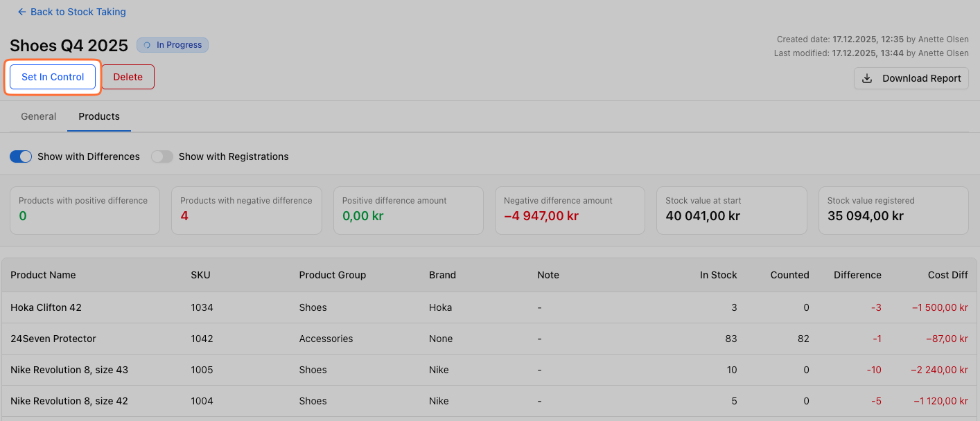980x421 pixels.
Task: Enable the Show with Registrations toggle
Action: pos(162,156)
